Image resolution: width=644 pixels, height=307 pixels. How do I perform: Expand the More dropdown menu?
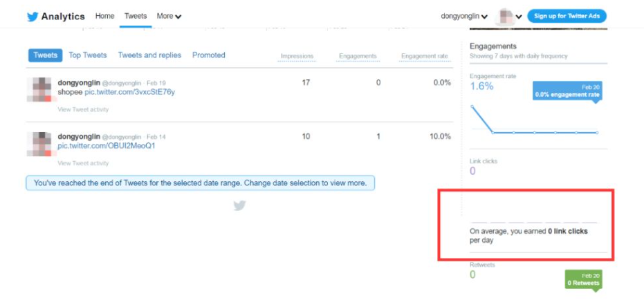[169, 16]
